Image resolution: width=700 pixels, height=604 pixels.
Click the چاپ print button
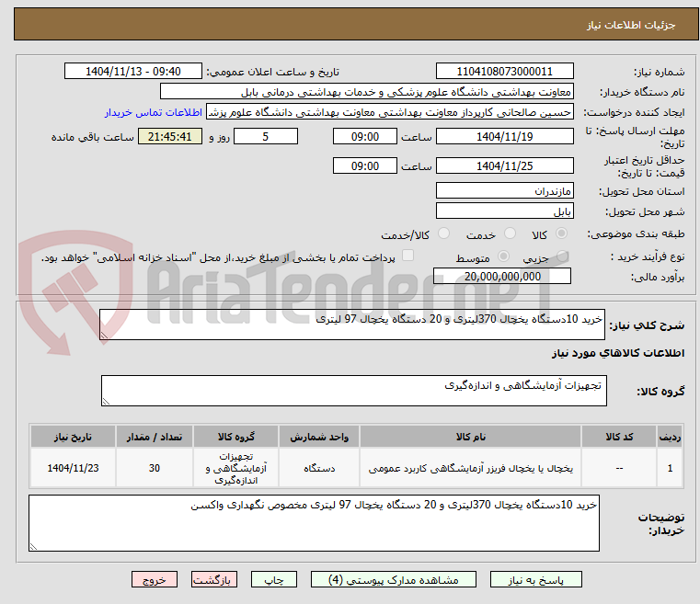click(x=274, y=579)
